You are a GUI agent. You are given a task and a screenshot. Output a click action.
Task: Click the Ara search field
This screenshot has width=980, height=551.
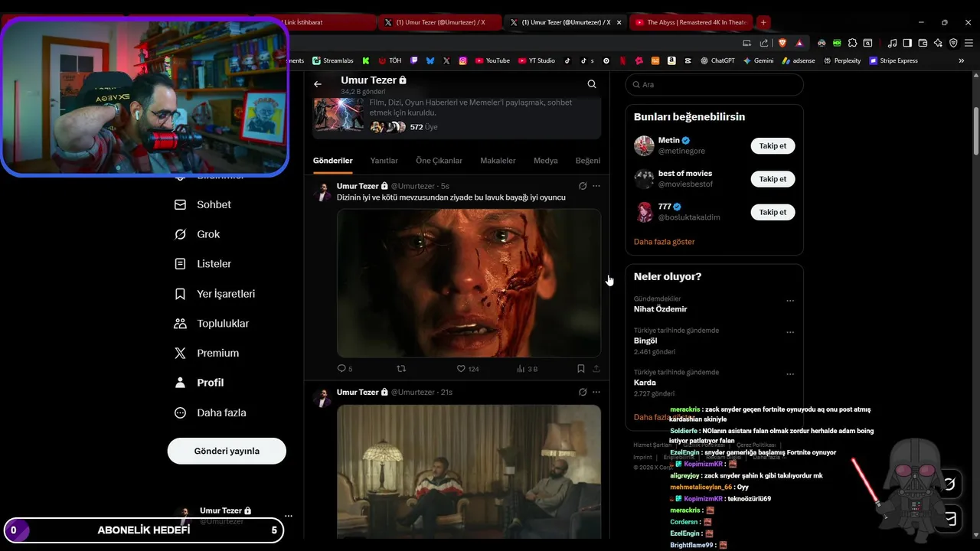[x=714, y=84]
